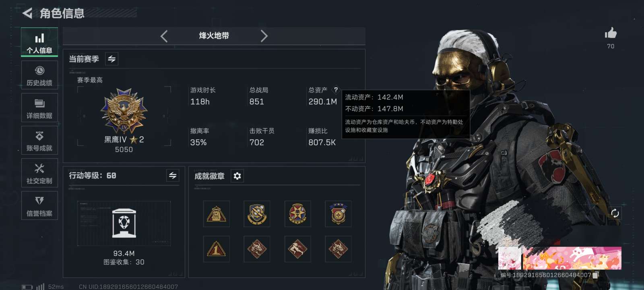This screenshot has width=644, height=290.
Task: Open 成就徽章 gear settings
Action: click(237, 176)
